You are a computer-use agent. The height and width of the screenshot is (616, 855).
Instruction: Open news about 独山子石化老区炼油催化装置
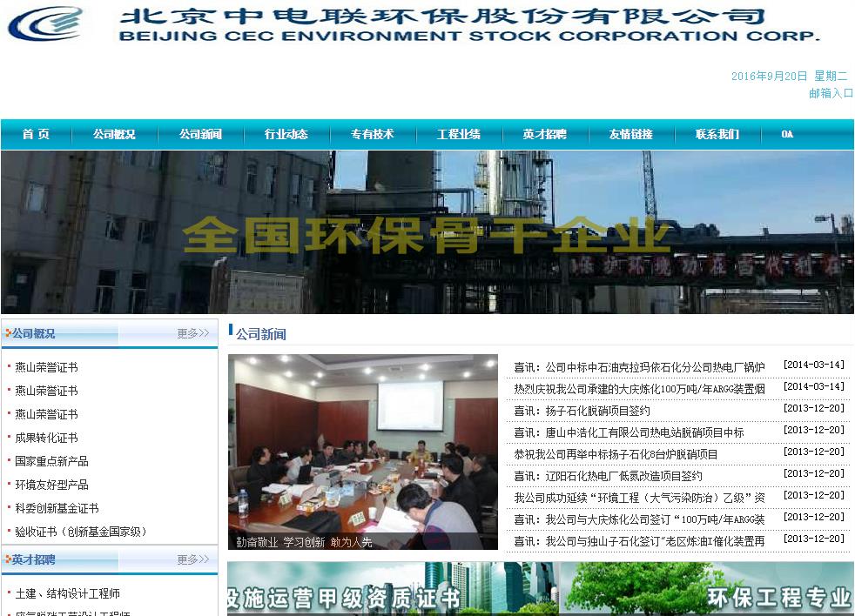[x=639, y=542]
